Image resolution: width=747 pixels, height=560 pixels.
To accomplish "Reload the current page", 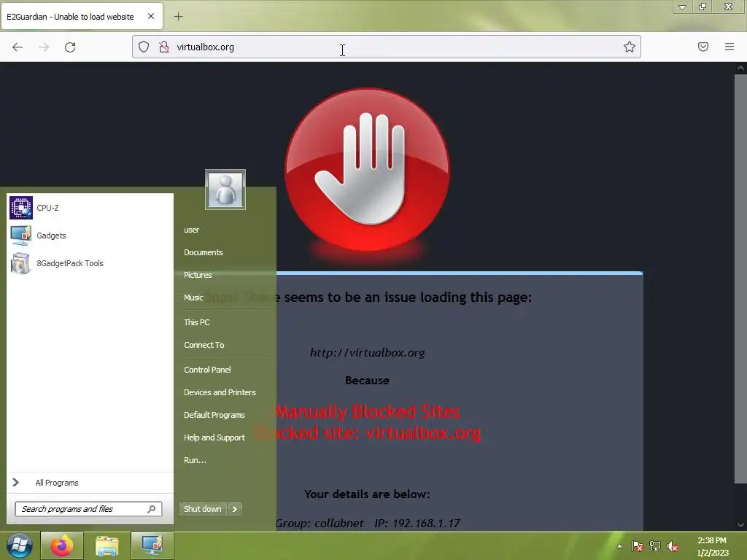I will click(x=70, y=47).
